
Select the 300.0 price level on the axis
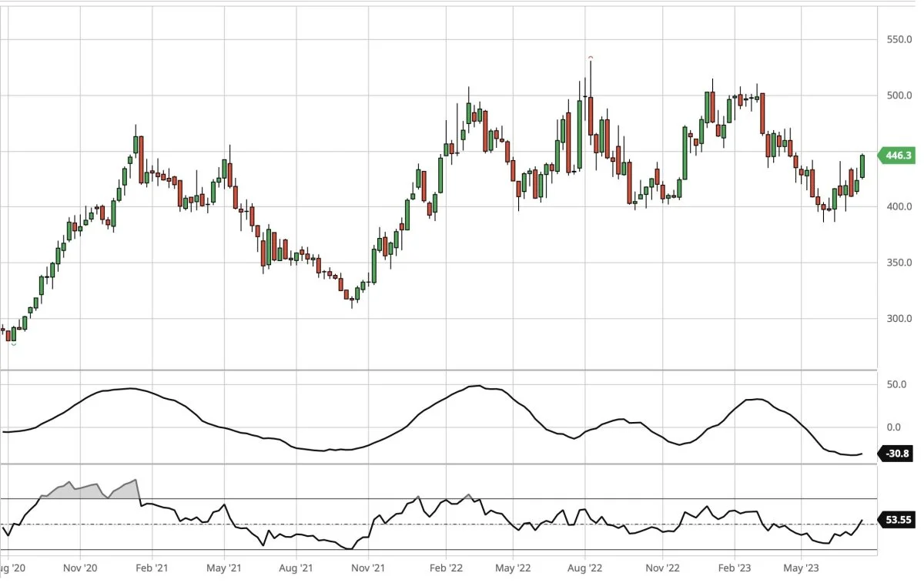click(900, 319)
